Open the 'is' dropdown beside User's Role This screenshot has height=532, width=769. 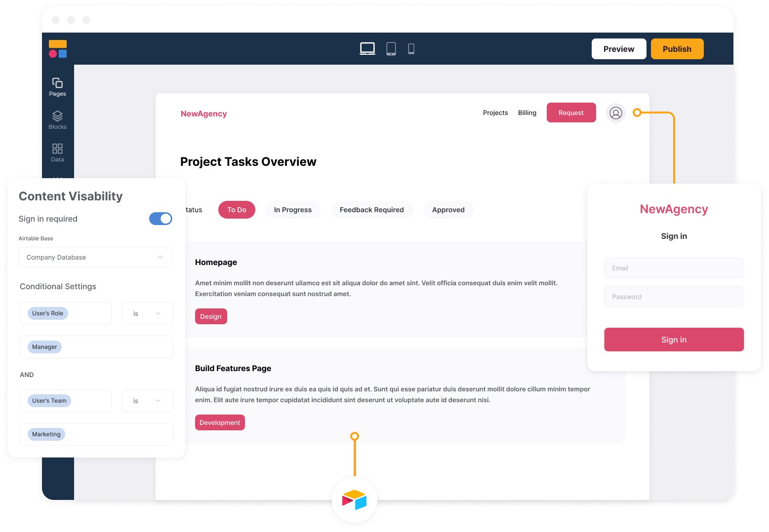click(148, 313)
